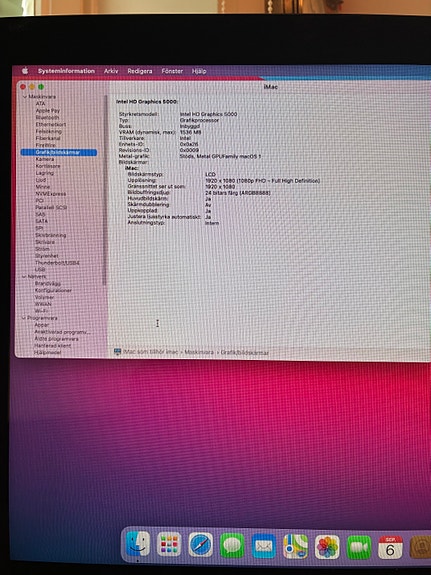The width and height of the screenshot is (431, 575).
Task: Select Styrenhet in the sidebar
Action: (47, 256)
